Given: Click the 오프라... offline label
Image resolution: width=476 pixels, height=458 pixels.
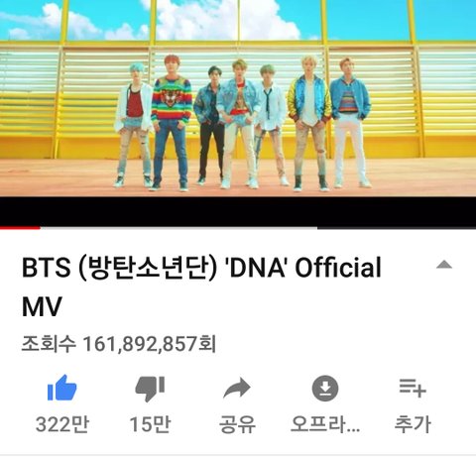Looking at the screenshot, I should (x=325, y=424).
